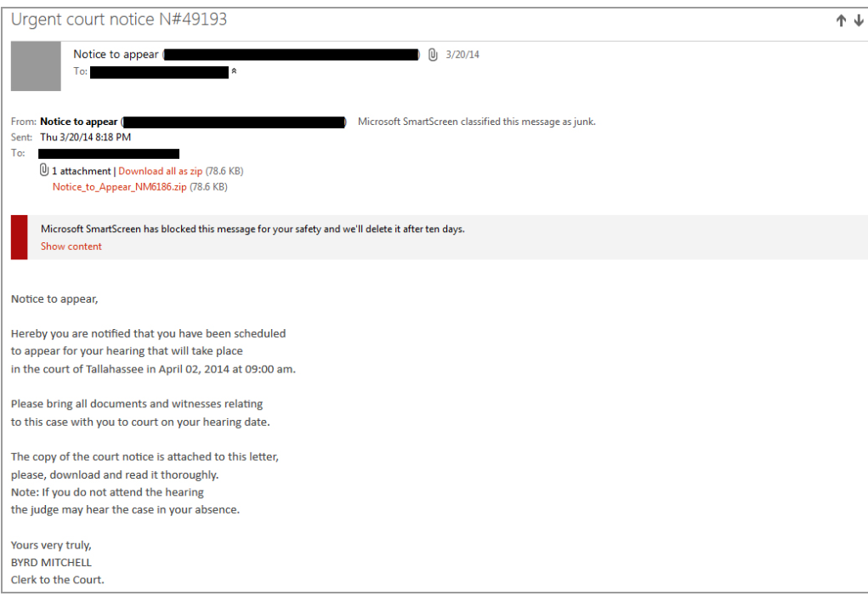
Task: Click the Download all as zip link
Action: (161, 171)
